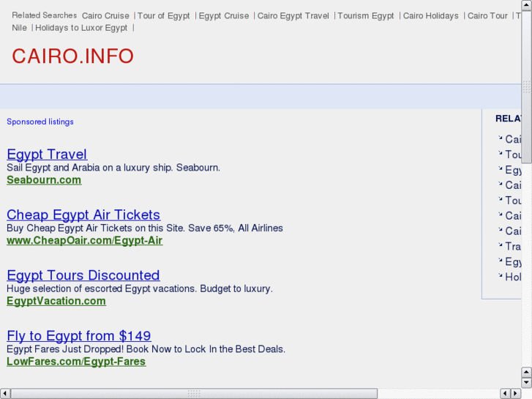This screenshot has height=399, width=532.
Task: Click the Sponsored listings label
Action: pos(40,122)
